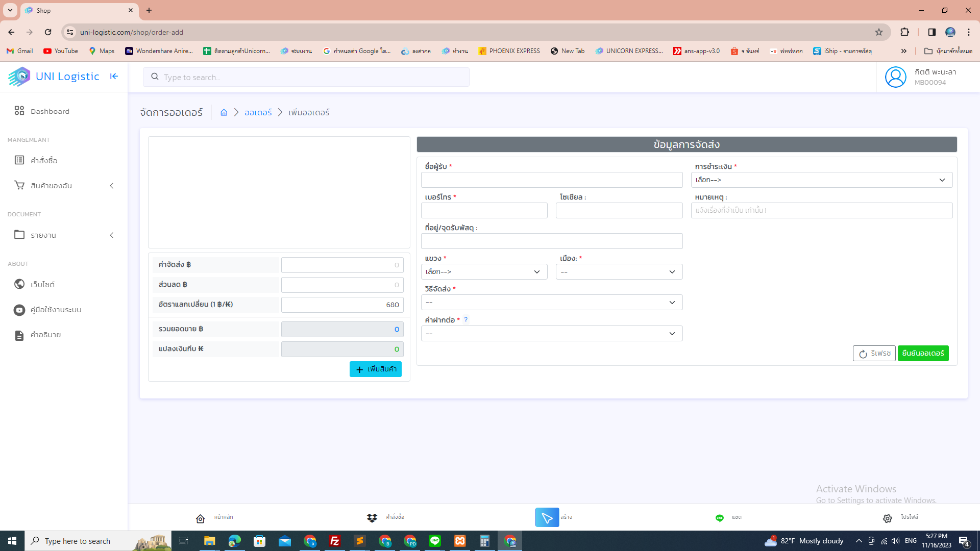Click the เพิ่มสินค้า add product button
The image size is (980, 551).
376,369
